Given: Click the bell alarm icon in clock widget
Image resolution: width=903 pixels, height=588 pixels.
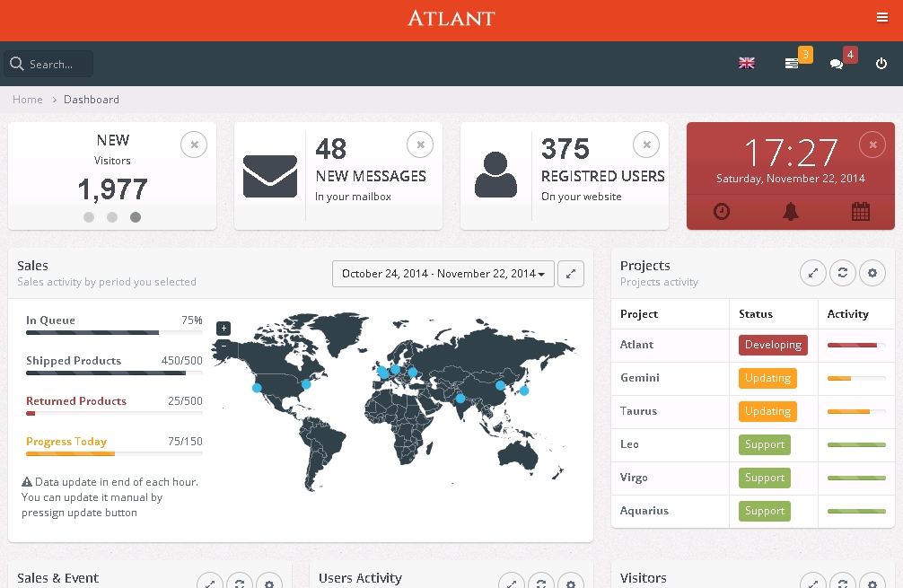Looking at the screenshot, I should click(x=791, y=212).
